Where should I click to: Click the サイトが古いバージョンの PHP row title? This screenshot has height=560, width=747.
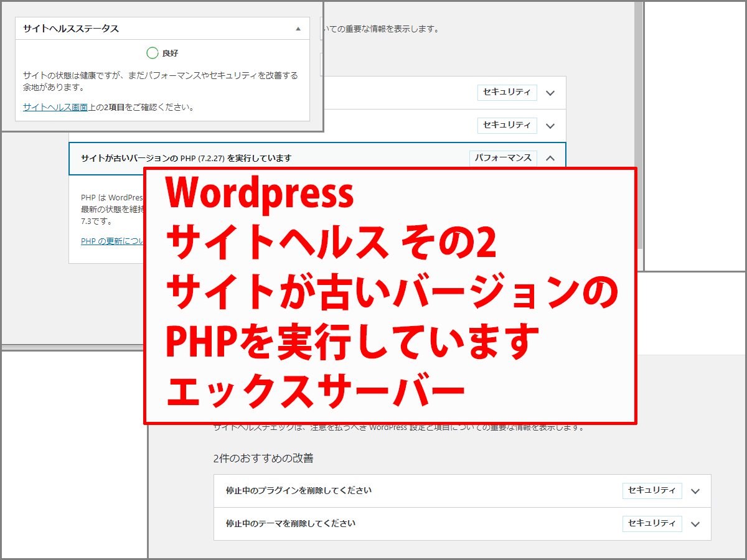pos(186,158)
